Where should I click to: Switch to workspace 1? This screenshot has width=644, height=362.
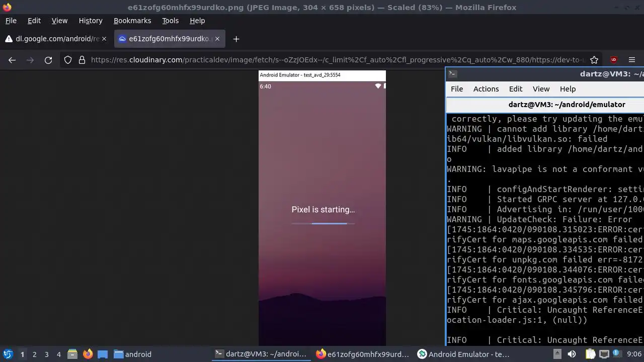pos(22,354)
